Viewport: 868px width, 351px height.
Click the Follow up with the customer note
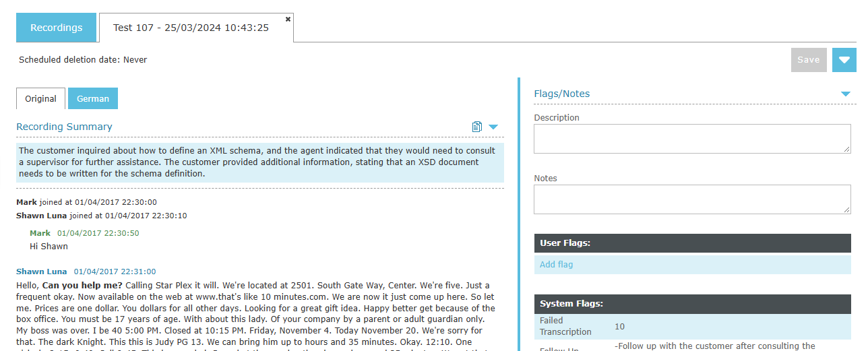[x=715, y=346]
